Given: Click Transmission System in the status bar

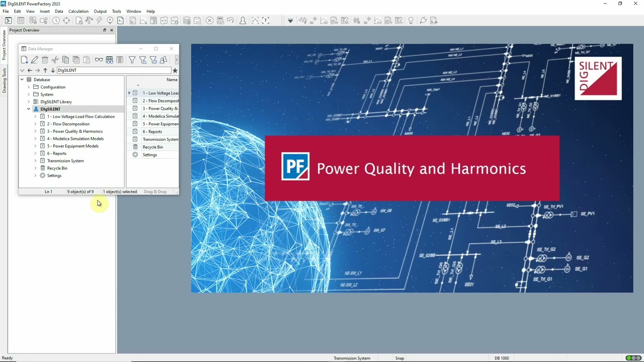Looking at the screenshot, I should click(x=352, y=358).
